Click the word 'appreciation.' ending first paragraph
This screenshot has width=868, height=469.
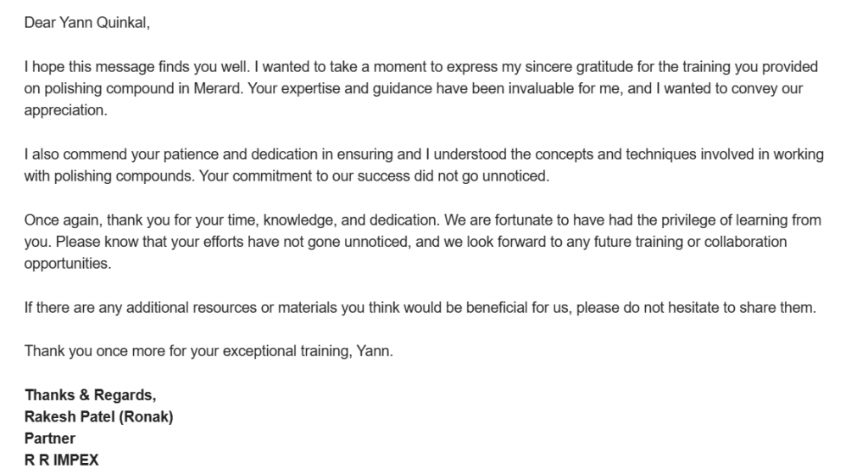[65, 111]
